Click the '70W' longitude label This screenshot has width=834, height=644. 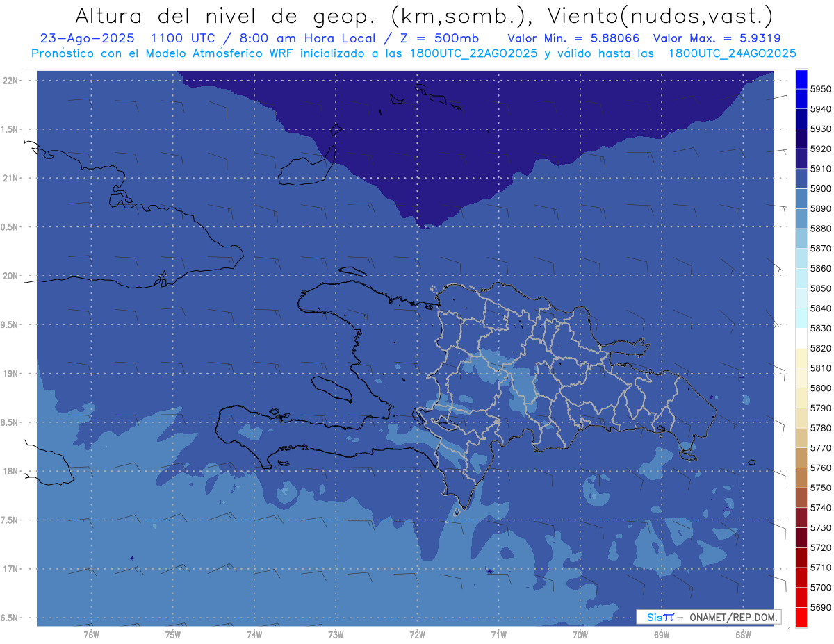pyautogui.click(x=580, y=634)
